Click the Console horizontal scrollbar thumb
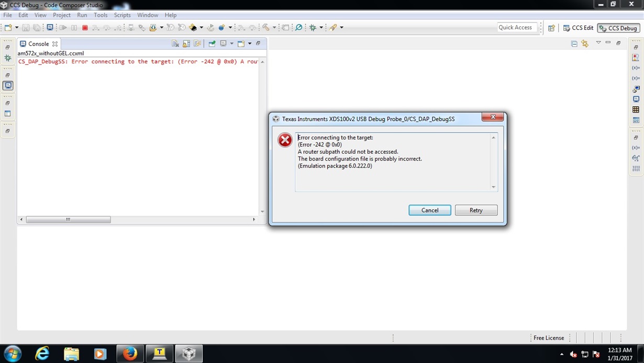This screenshot has height=363, width=644. pyautogui.click(x=68, y=220)
